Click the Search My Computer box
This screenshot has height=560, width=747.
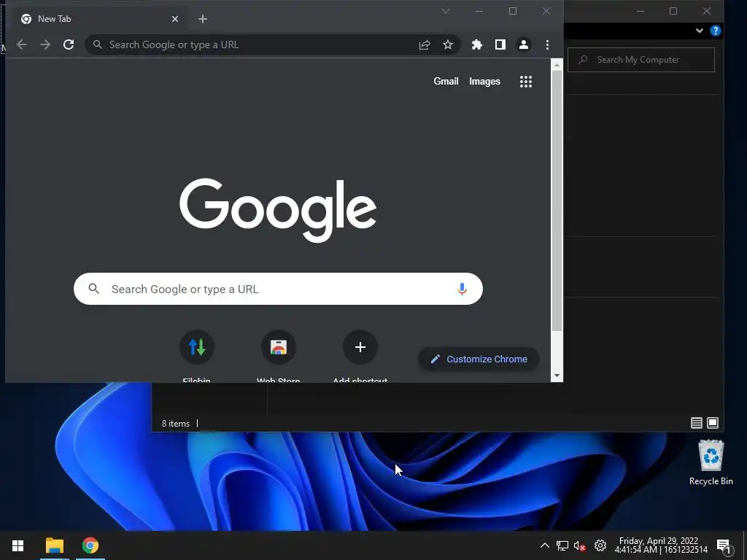[x=641, y=60]
